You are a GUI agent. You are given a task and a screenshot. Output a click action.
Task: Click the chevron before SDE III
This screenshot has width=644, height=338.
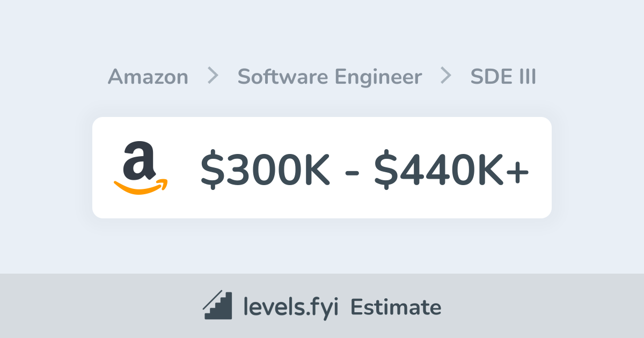pyautogui.click(x=446, y=76)
